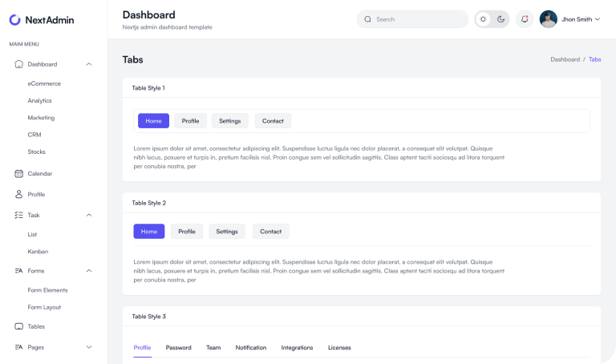
Task: Click the Dashboard home icon in sidebar
Action: pyautogui.click(x=18, y=64)
